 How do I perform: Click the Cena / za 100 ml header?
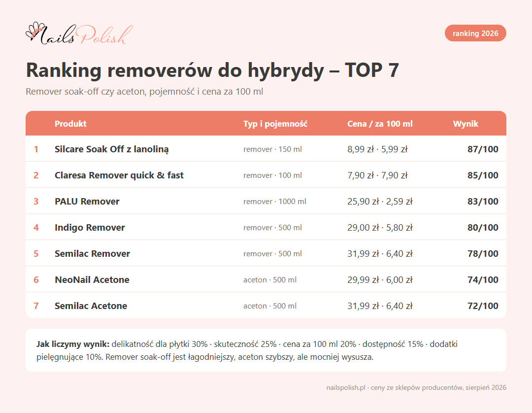(x=380, y=124)
